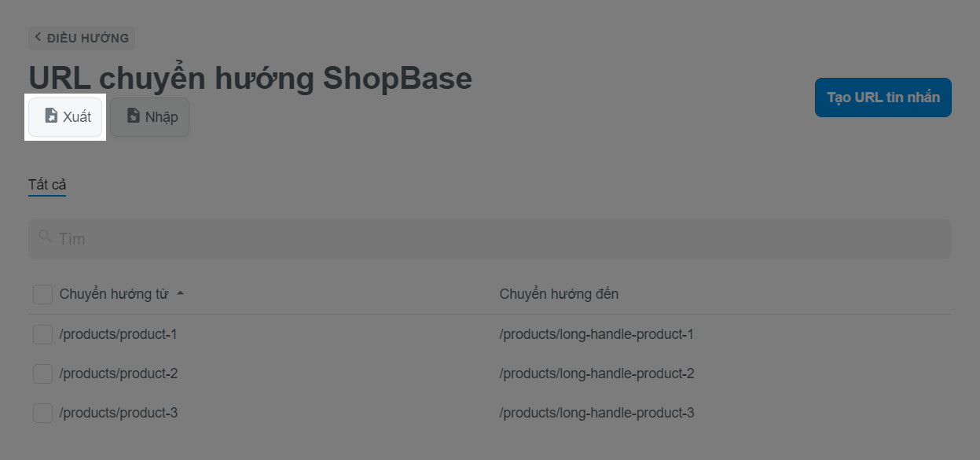Click the magnifier search icon

click(45, 237)
